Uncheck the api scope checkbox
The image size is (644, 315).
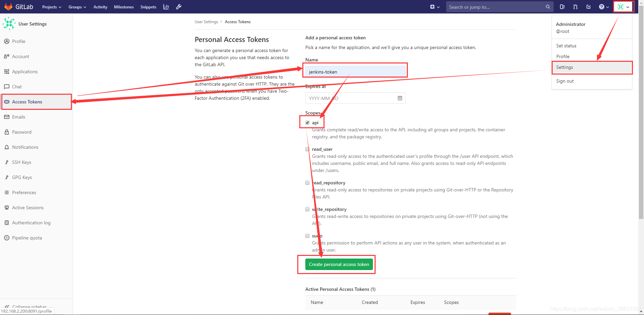pyautogui.click(x=307, y=123)
